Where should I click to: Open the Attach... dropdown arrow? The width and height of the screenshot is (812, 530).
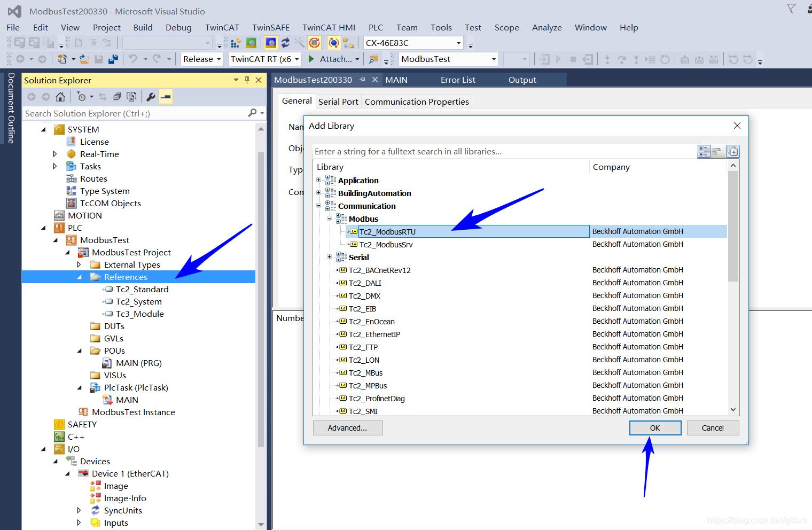[357, 59]
